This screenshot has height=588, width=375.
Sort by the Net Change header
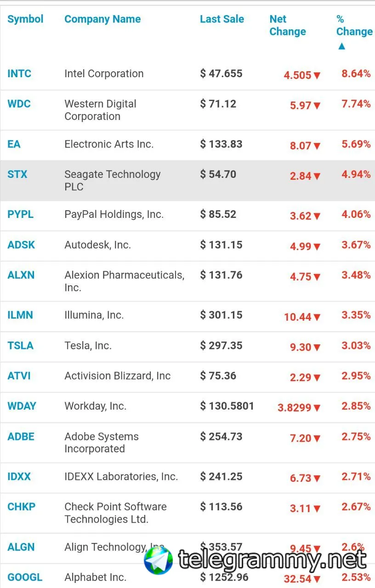point(287,25)
